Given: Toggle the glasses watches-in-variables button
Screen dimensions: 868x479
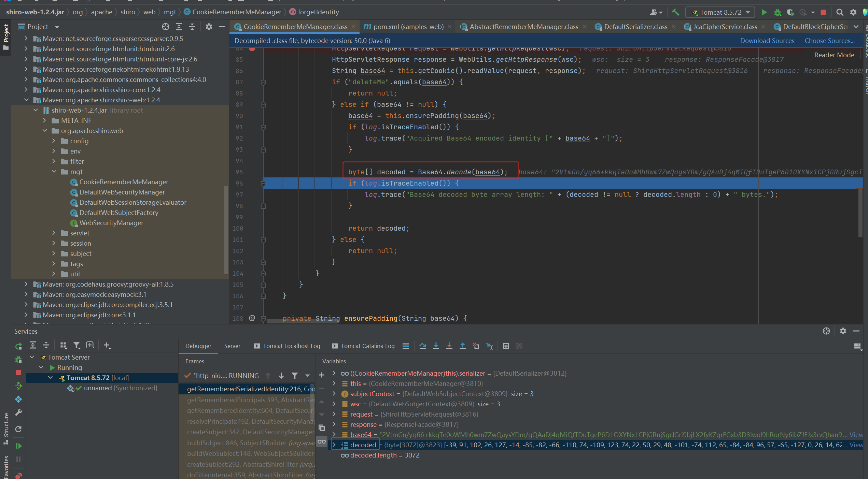Looking at the screenshot, I should pyautogui.click(x=321, y=441).
